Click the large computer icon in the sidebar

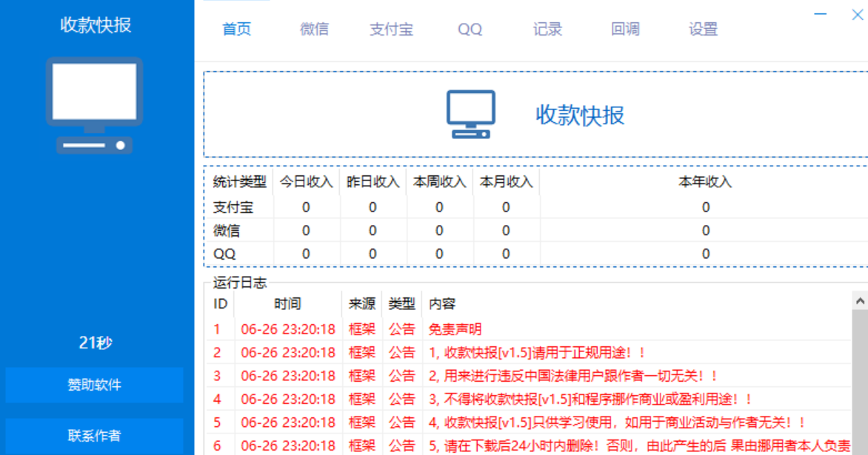[94, 105]
